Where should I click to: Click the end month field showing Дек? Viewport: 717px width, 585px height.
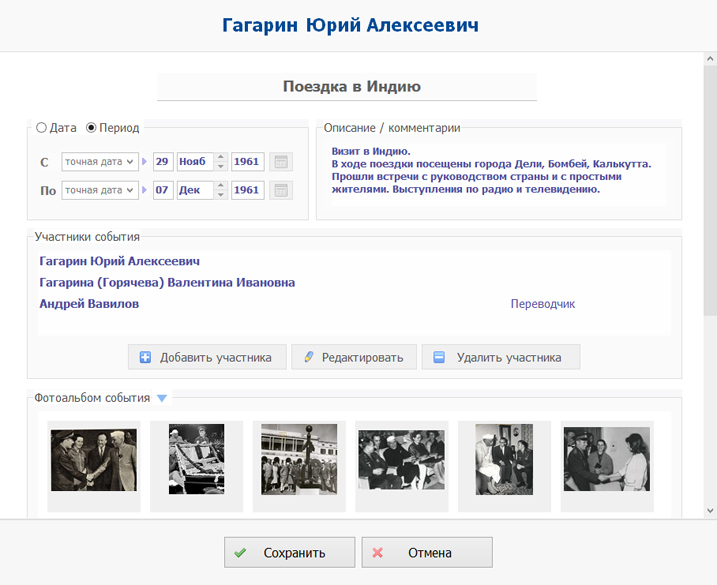[195, 190]
